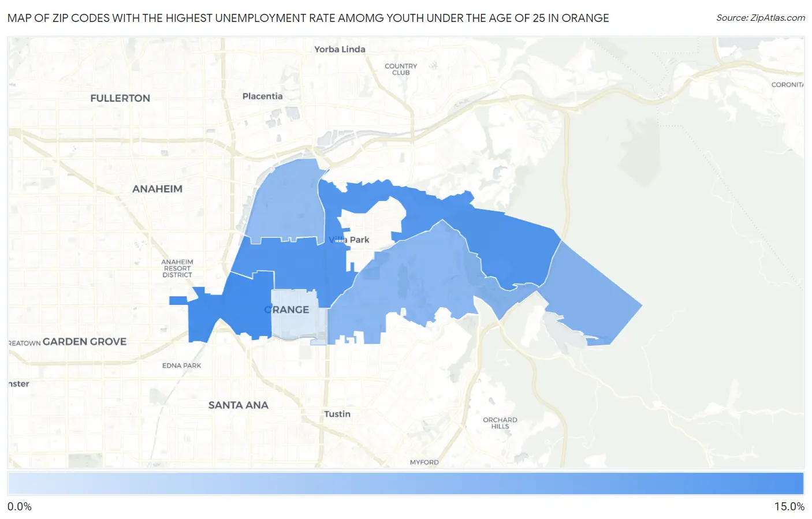Click the MYFORD map label
The image size is (812, 519).
424,462
